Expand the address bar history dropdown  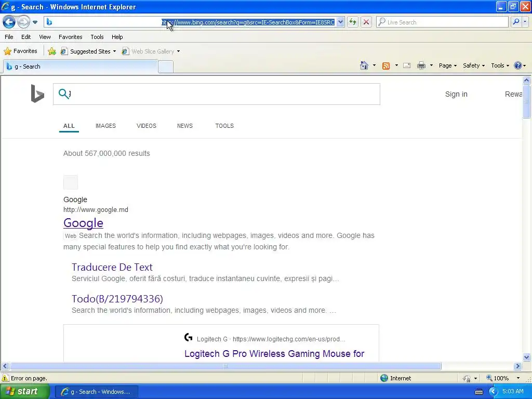coord(340,22)
